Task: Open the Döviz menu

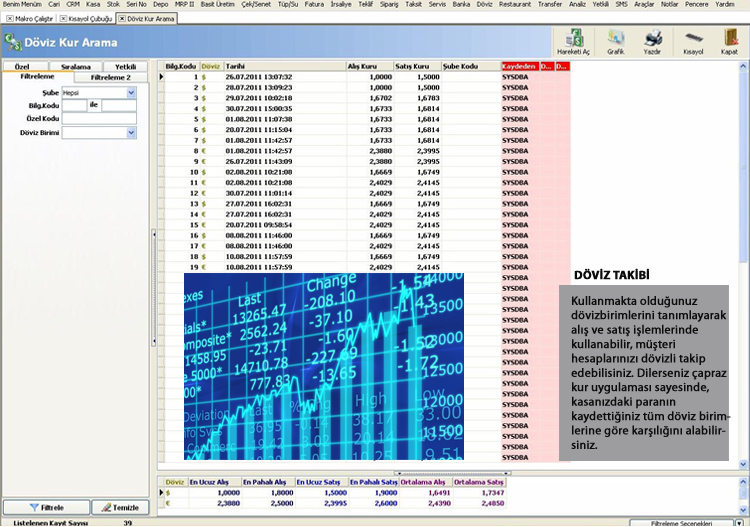Action: coord(486,4)
